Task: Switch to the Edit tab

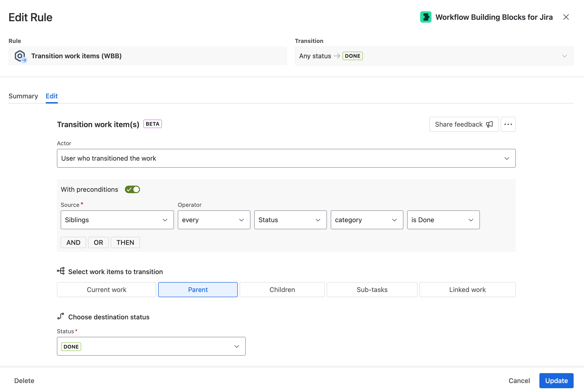Action: 51,96
